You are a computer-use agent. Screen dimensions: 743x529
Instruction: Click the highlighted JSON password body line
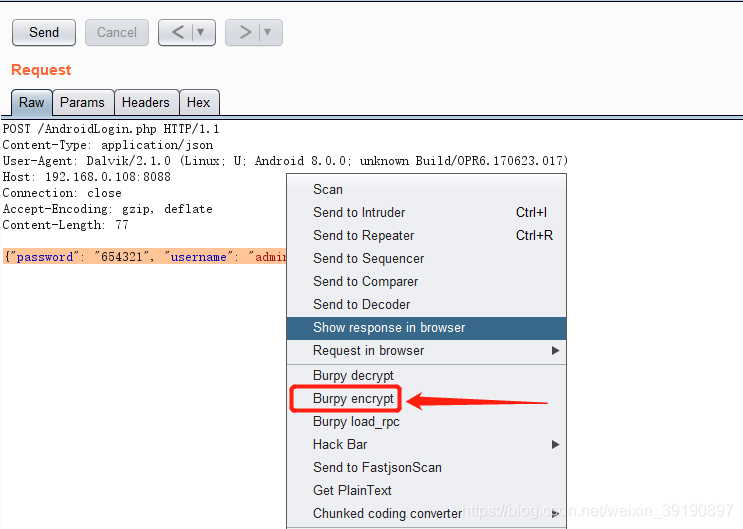(145, 257)
